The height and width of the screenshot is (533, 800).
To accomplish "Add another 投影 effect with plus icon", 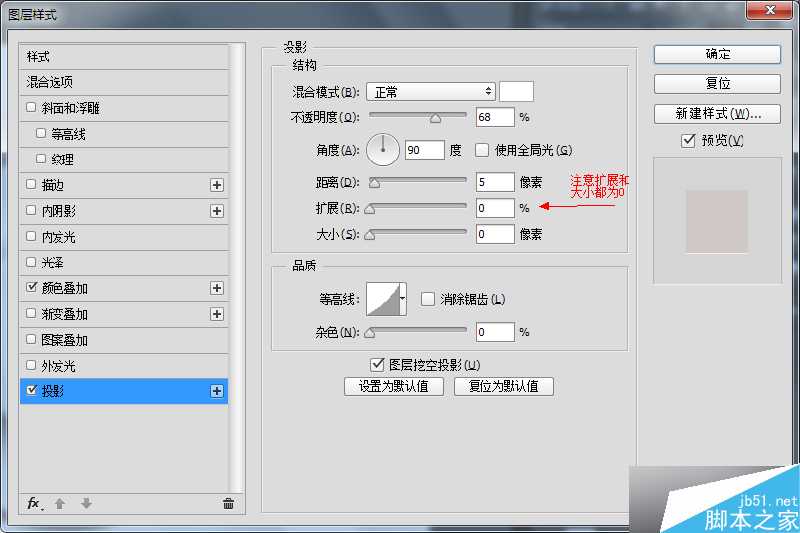I will tap(217, 391).
